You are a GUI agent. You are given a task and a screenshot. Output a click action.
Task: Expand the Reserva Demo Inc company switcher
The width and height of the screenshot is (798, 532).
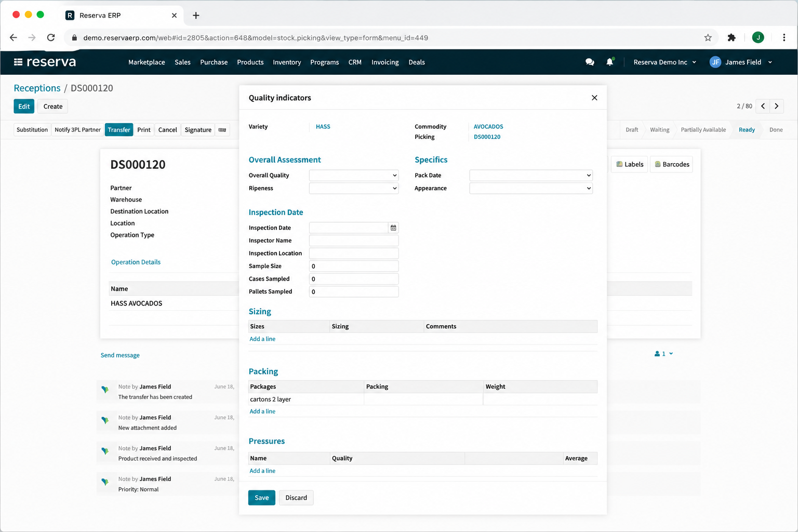664,62
